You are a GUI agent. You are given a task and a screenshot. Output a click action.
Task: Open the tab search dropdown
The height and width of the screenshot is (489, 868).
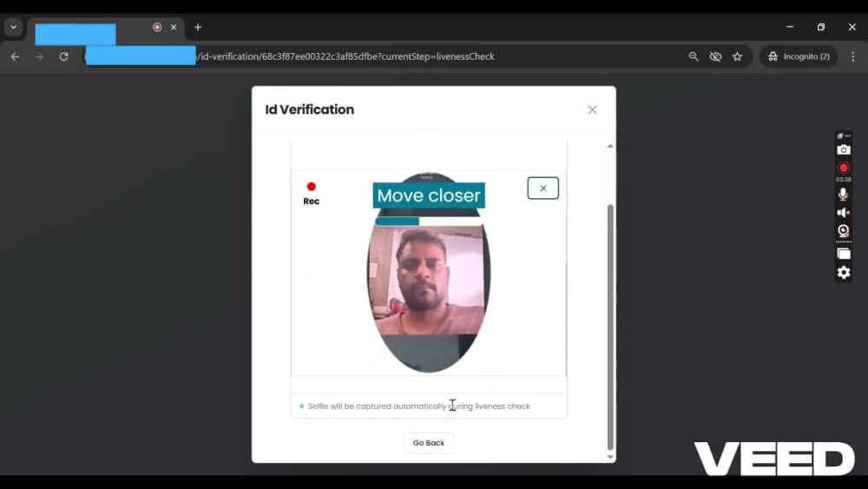13,27
